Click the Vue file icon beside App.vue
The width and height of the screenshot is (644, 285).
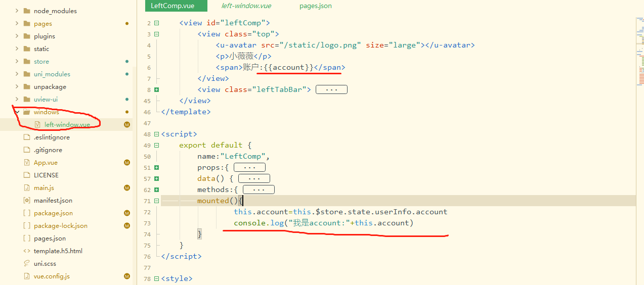click(27, 163)
